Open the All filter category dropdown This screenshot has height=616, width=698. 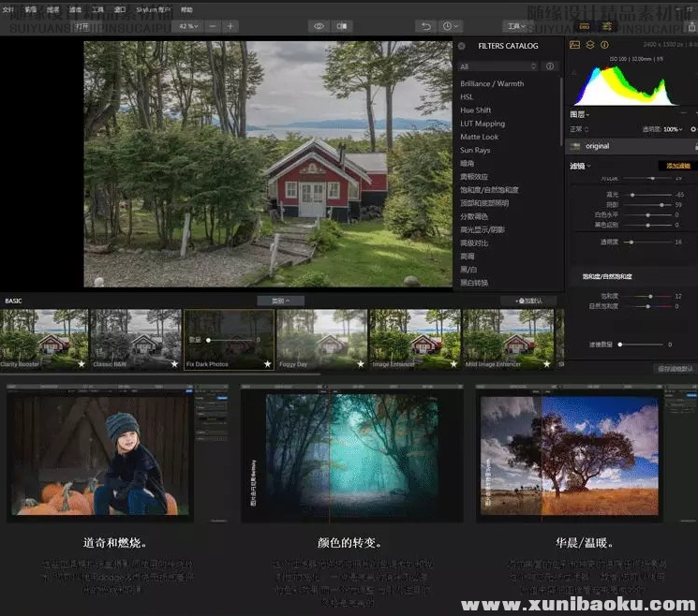coord(498,66)
